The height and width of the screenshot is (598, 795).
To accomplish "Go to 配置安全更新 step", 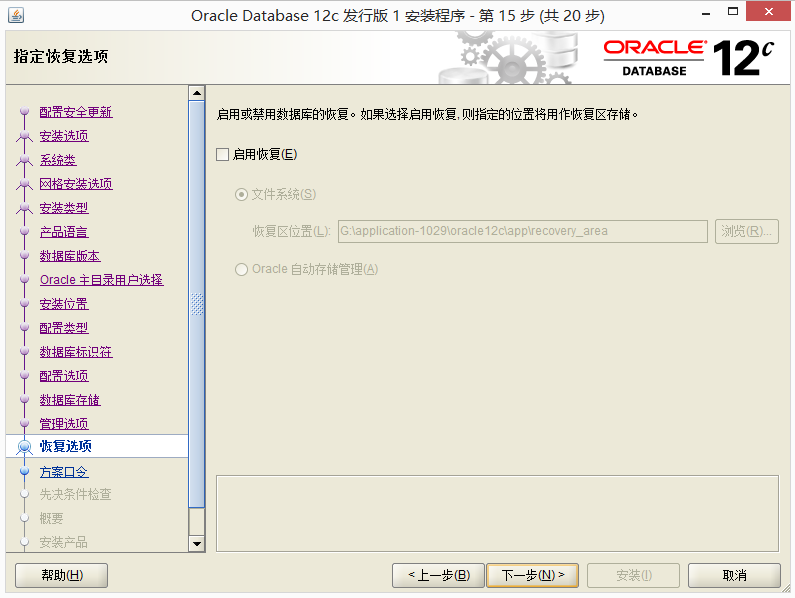I will [x=76, y=112].
